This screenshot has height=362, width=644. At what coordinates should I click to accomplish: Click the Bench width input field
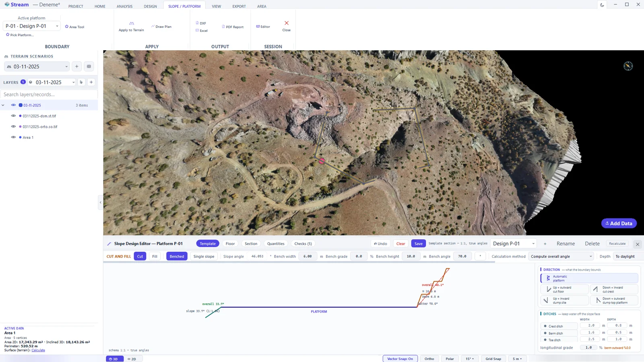point(308,256)
